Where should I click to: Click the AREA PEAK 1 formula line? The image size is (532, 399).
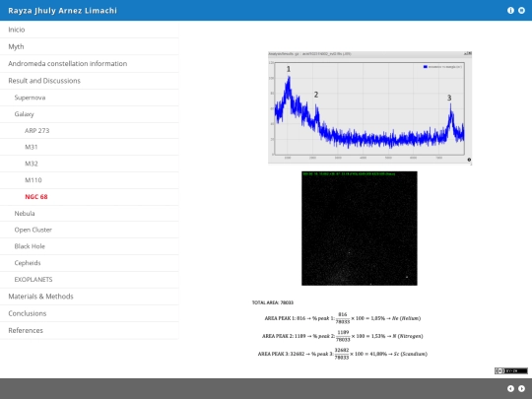tap(343, 318)
